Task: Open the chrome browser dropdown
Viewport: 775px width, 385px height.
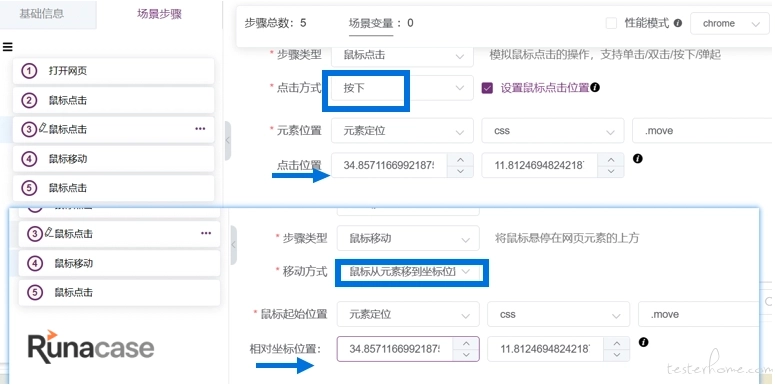Action: [x=729, y=23]
